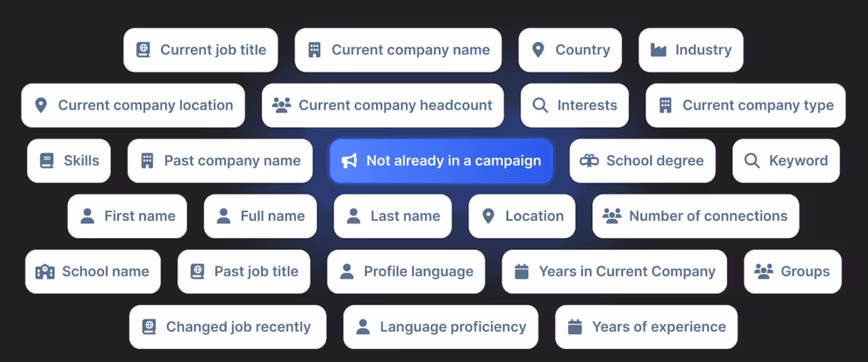Viewport: 868px width, 362px height.
Task: Click the graduation icon beside School degree
Action: coord(589,160)
